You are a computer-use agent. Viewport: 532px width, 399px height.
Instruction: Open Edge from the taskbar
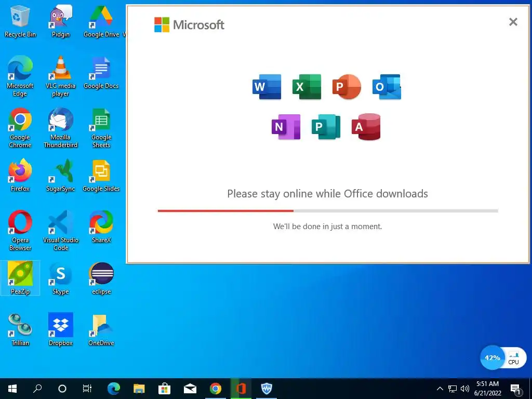[114, 389]
